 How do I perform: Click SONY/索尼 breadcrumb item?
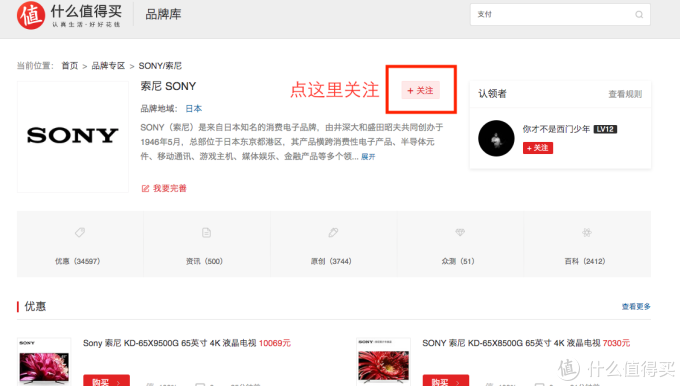coord(160,65)
